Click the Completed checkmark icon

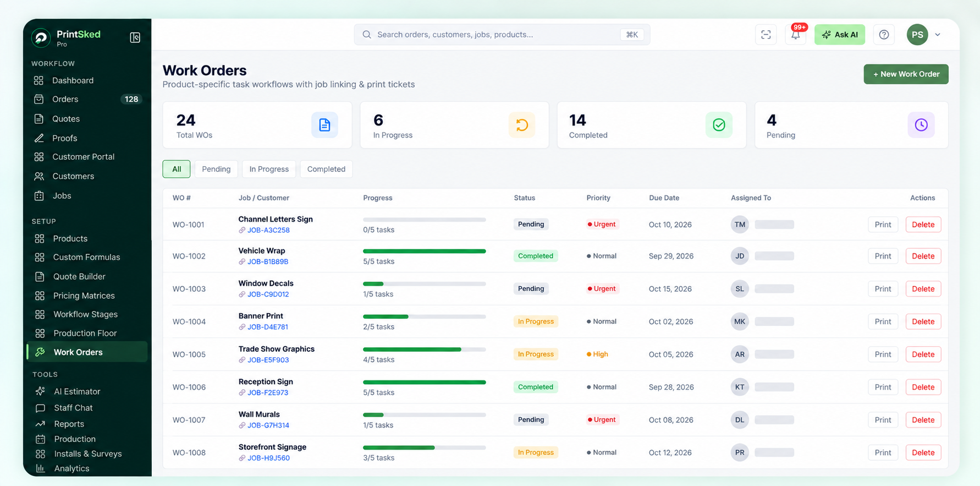click(x=719, y=125)
